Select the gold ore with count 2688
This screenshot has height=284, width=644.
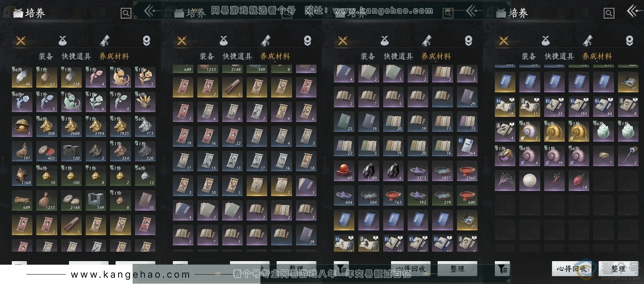click(x=71, y=126)
